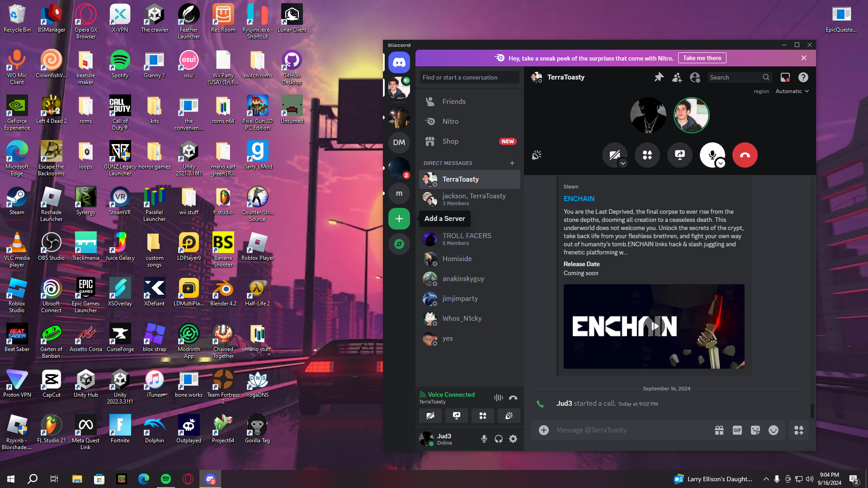Image resolution: width=868 pixels, height=488 pixels.
Task: Open the camera options arrow on the video button
Action: (x=623, y=164)
